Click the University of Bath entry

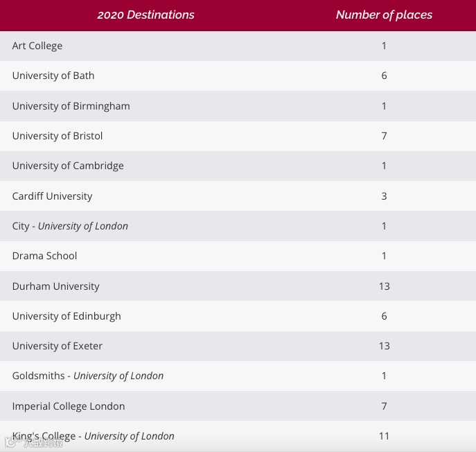click(x=53, y=76)
